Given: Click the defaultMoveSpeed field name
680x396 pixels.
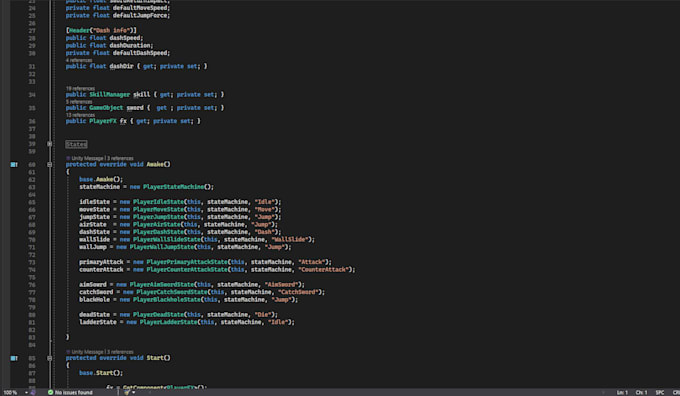Looking at the screenshot, I should (x=140, y=8).
